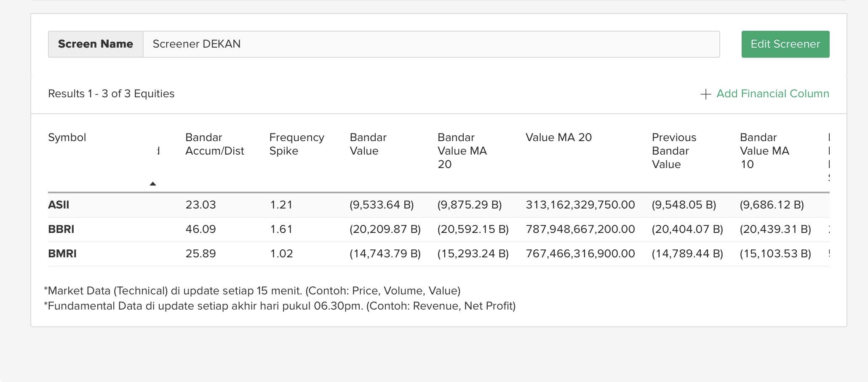Sort table by Bandar Value header

pyautogui.click(x=368, y=144)
